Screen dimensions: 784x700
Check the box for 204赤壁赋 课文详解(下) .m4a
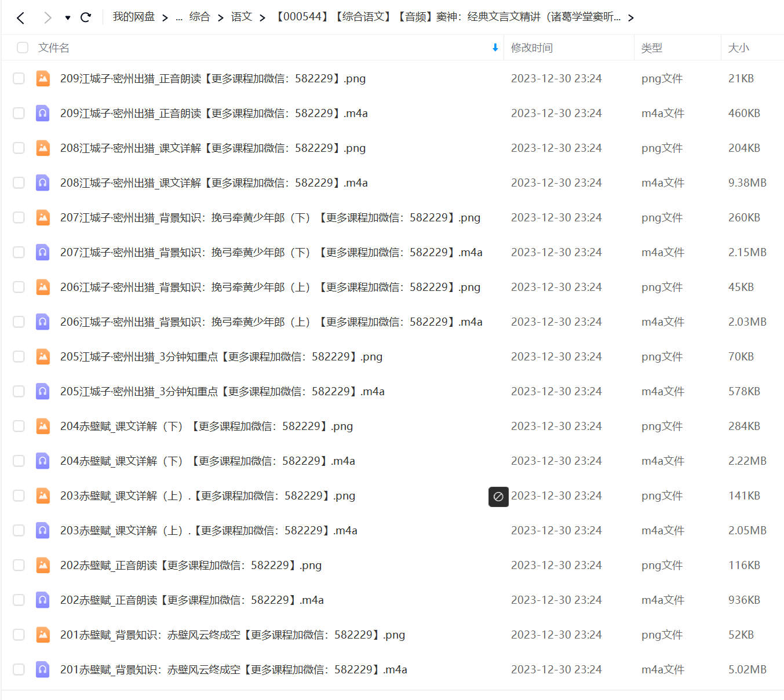point(19,461)
